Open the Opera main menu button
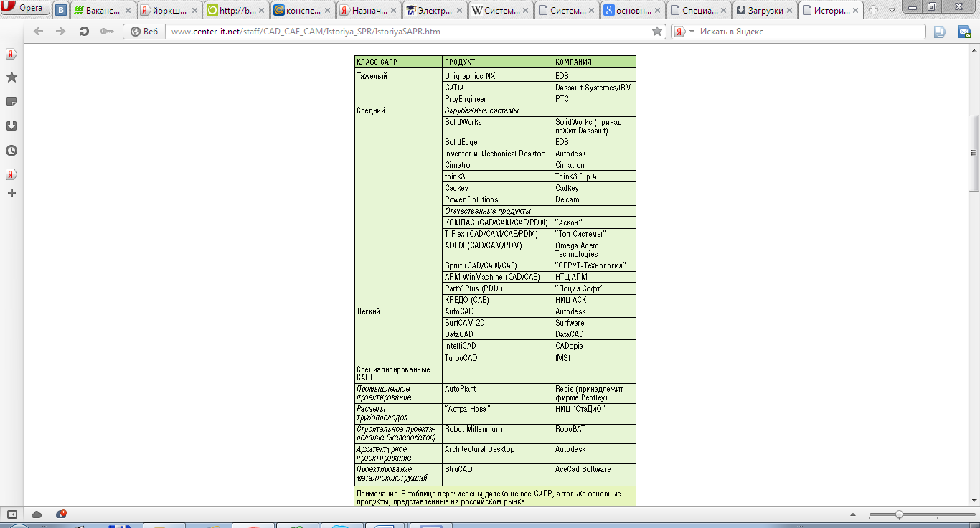Viewport: 980px width, 528px height. (24, 9)
